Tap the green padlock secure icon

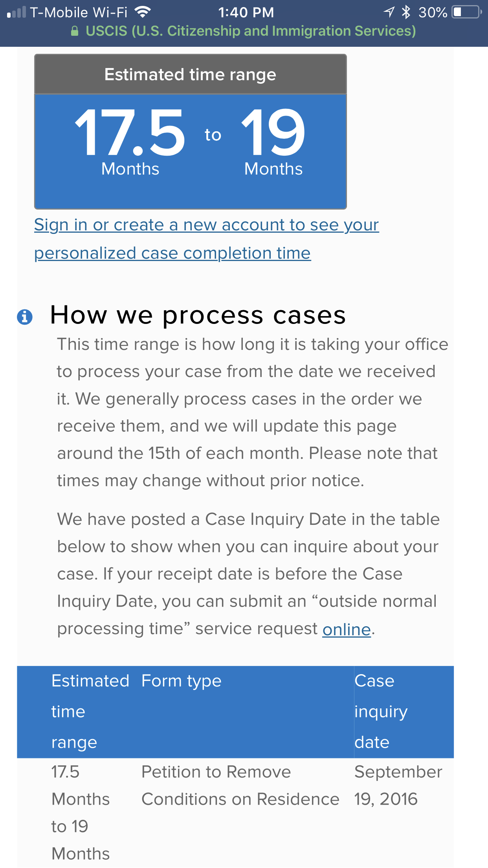pos(75,31)
